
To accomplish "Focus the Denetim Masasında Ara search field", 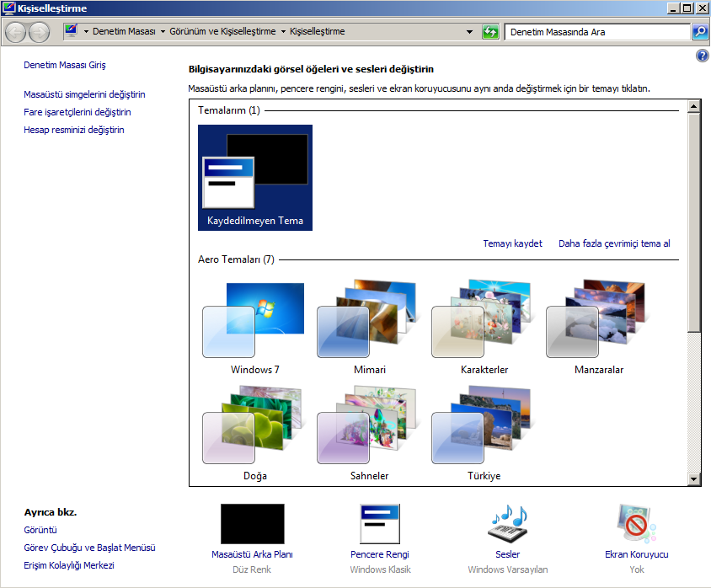I will coord(597,32).
